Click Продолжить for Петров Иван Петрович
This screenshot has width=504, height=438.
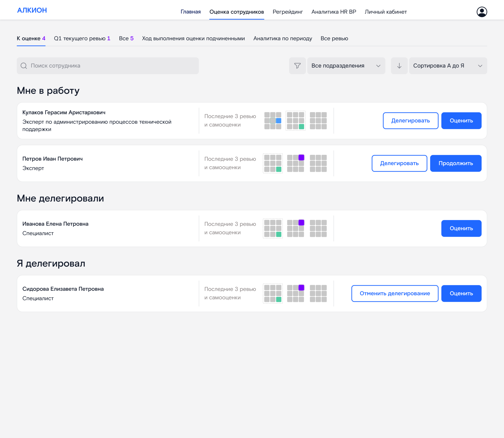[x=456, y=163]
